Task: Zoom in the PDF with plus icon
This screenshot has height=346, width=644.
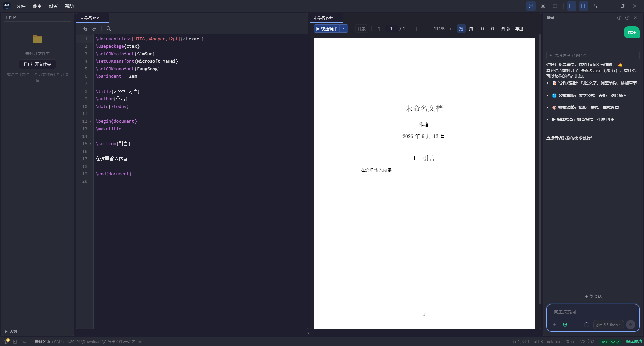Action: (451, 29)
